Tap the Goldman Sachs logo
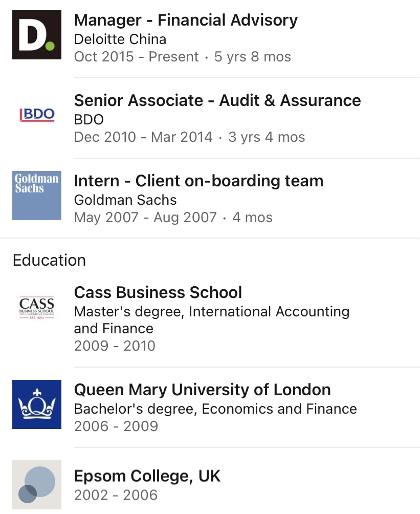Screen dimensions: 420x514 coord(37,195)
